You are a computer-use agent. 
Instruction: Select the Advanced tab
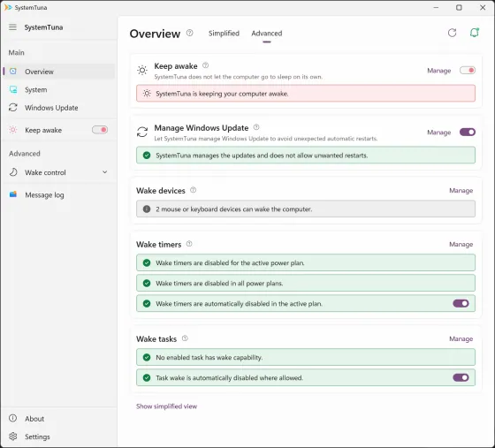tap(267, 33)
